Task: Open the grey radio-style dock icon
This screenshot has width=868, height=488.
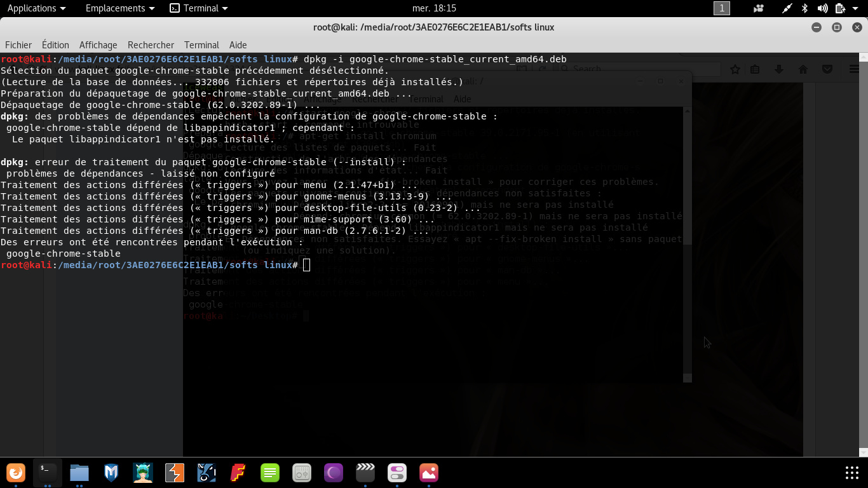Action: point(302,473)
